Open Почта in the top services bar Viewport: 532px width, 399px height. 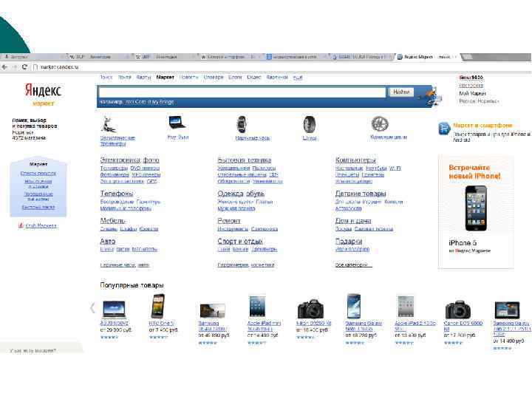(125, 78)
